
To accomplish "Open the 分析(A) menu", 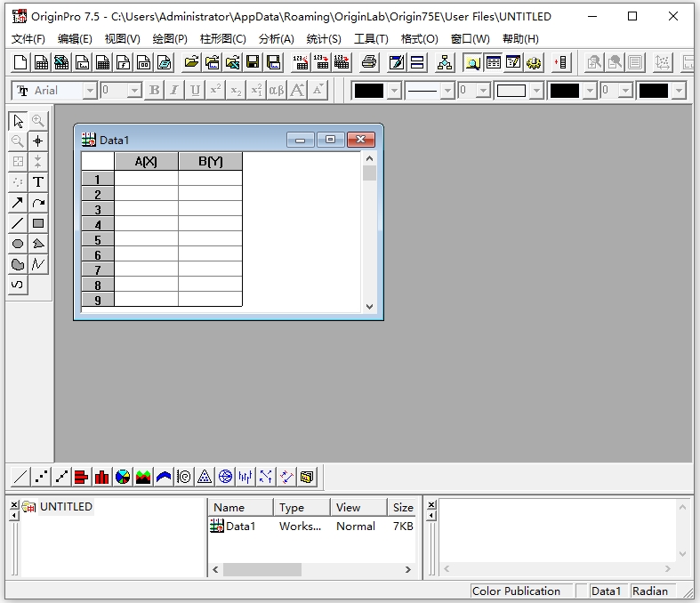I will 276,39.
